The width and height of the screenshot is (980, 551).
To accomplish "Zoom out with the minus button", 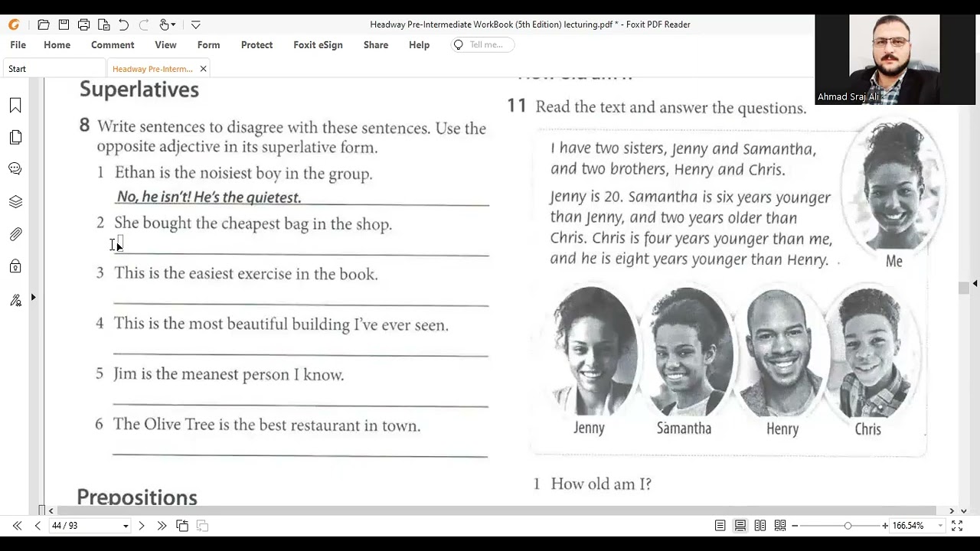I will (795, 526).
